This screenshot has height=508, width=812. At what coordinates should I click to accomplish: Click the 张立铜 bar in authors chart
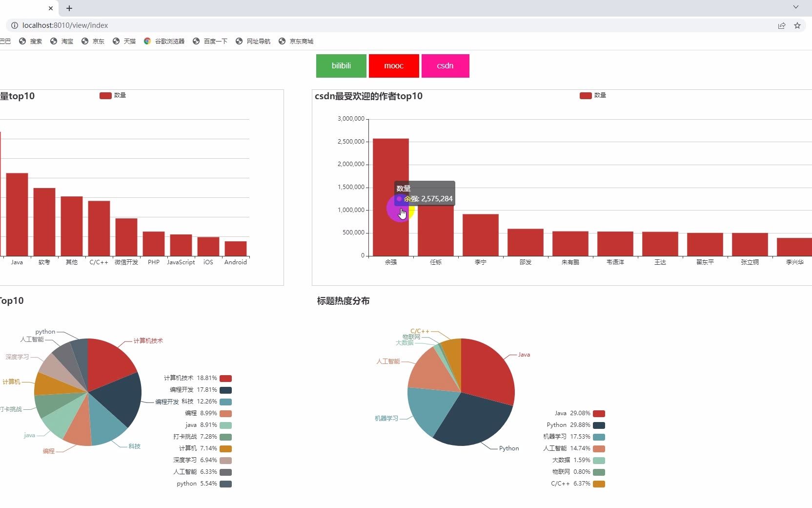[750, 245]
